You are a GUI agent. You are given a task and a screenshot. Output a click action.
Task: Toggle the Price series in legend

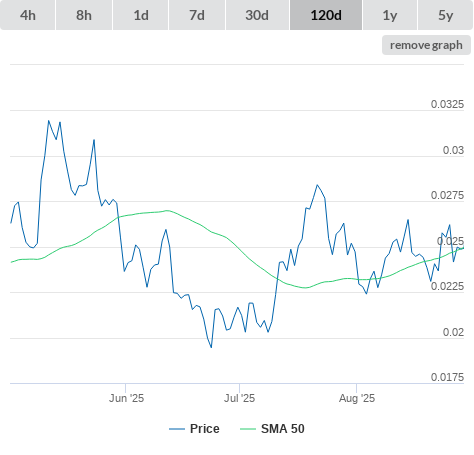click(204, 429)
